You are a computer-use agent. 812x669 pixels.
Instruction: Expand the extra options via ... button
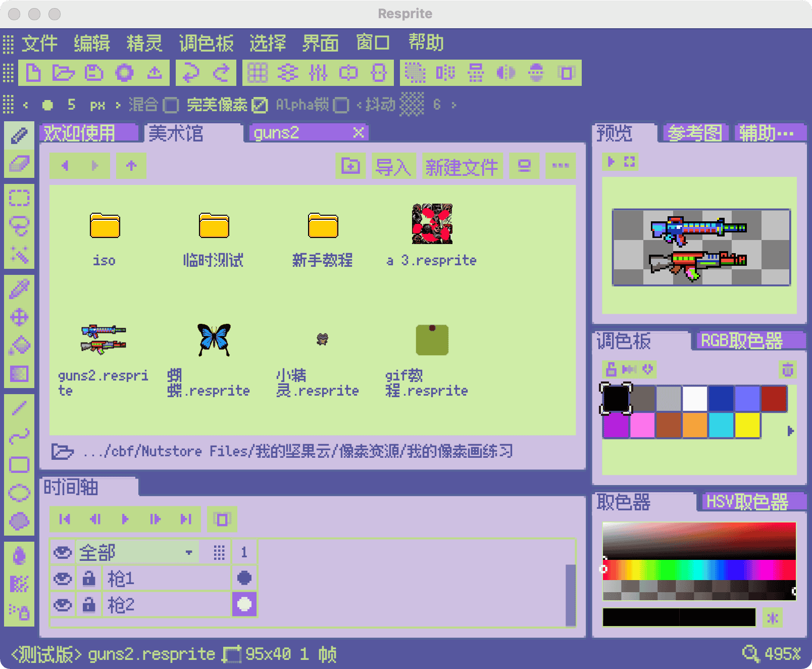[561, 166]
